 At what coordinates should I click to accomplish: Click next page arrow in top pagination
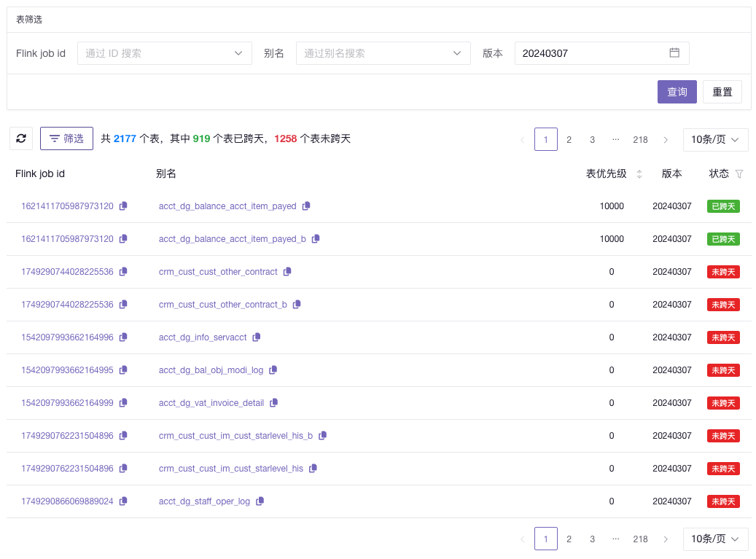(x=666, y=139)
